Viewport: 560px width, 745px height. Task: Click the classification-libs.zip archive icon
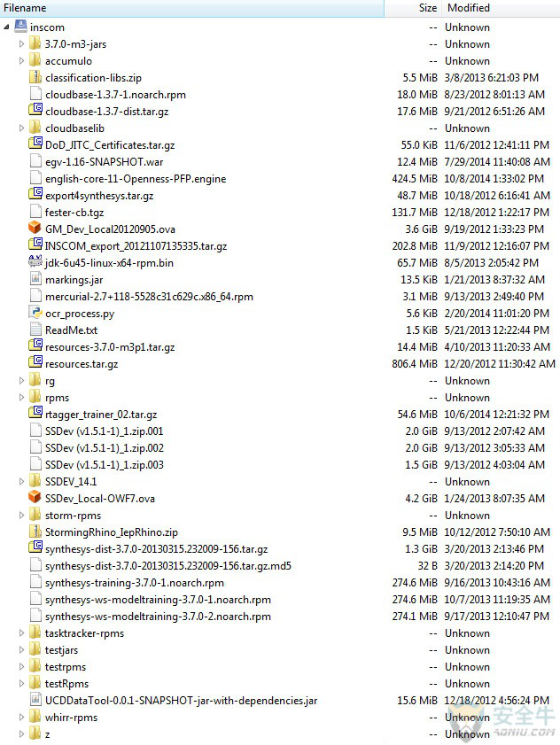tap(35, 76)
